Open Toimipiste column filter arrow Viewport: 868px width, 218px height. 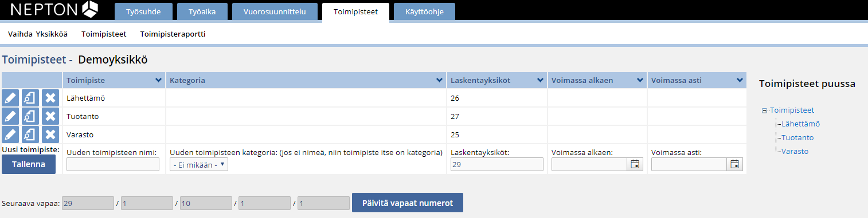coord(158,81)
